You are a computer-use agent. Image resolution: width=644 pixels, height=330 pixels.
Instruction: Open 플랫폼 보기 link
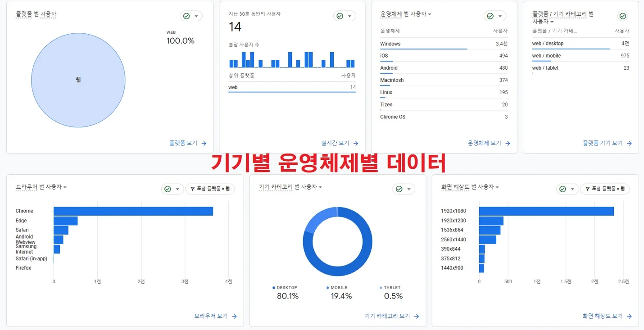188,143
